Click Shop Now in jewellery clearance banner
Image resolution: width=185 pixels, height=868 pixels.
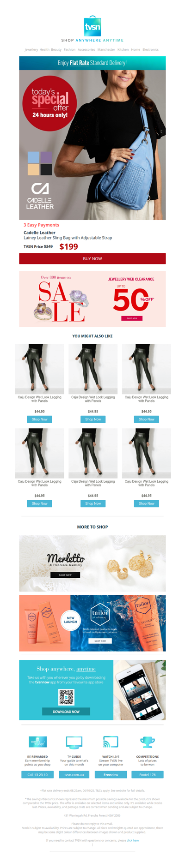coord(132,318)
